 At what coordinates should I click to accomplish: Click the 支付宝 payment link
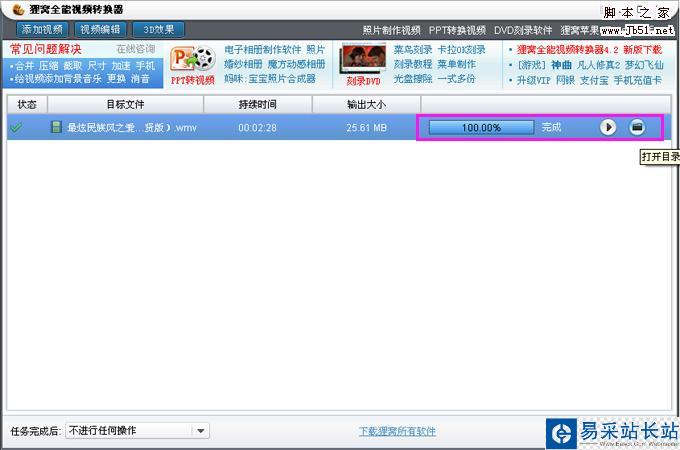pos(594,80)
